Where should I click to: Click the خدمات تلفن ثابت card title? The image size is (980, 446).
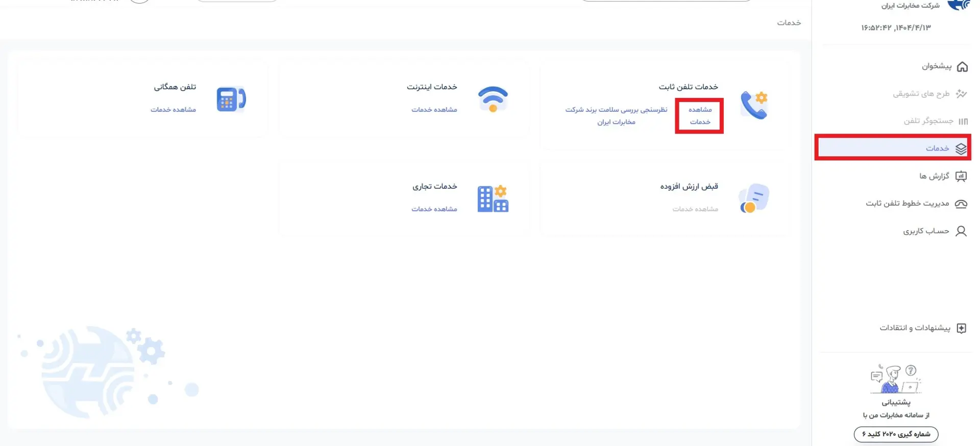click(x=688, y=87)
